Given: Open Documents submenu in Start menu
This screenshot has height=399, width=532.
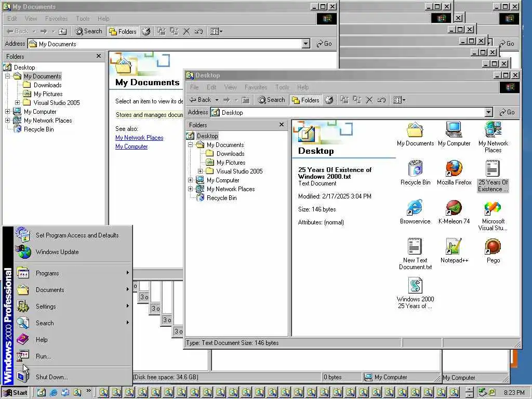Looking at the screenshot, I should click(x=73, y=290).
